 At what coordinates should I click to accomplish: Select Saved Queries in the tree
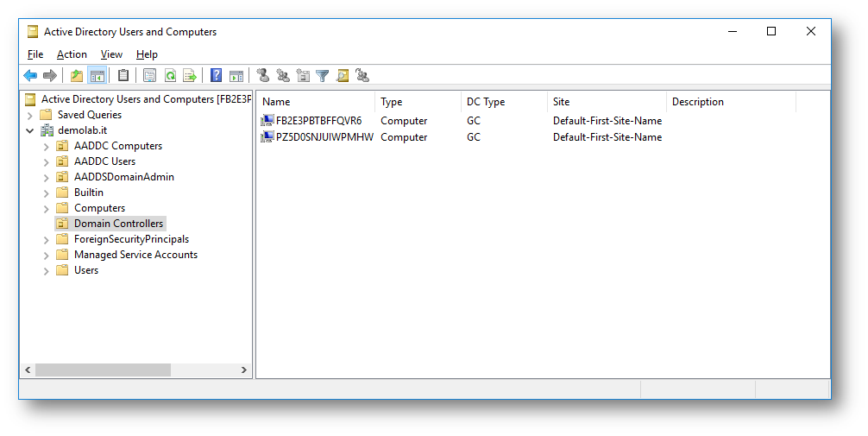[90, 115]
